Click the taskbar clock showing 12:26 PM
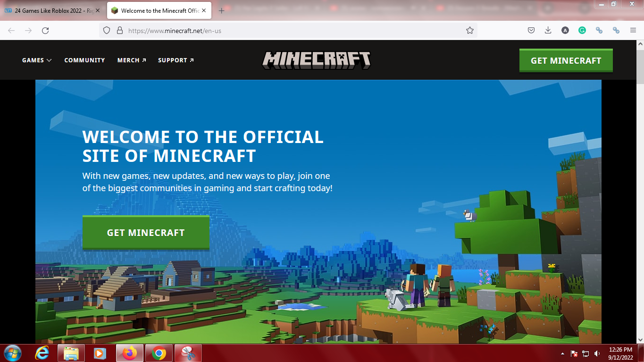The image size is (644, 362). 620,354
